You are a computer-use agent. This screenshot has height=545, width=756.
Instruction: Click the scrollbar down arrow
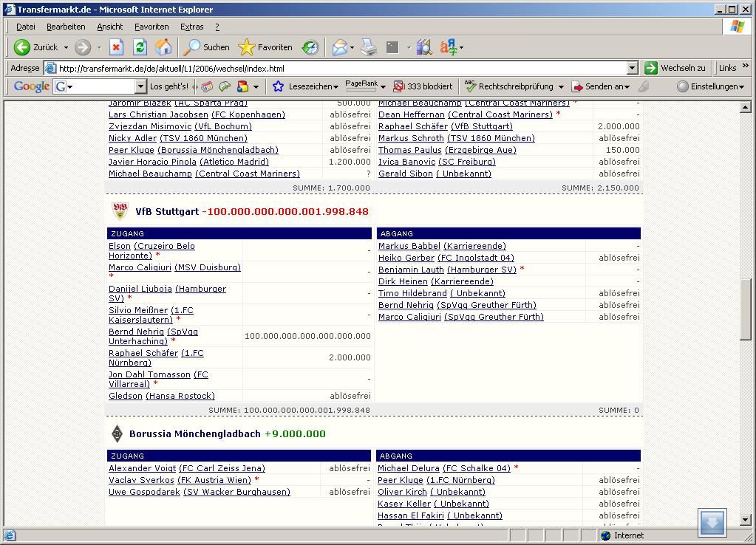746,521
